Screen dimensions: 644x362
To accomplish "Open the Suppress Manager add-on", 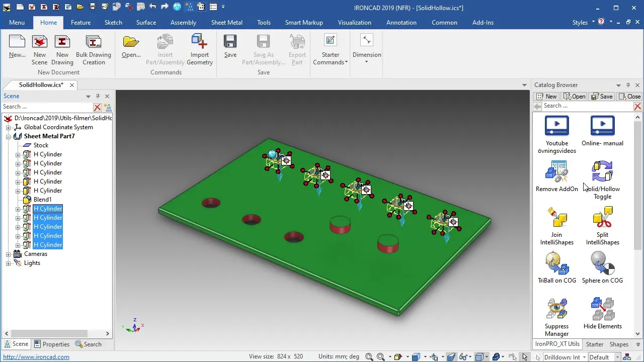I will (557, 317).
